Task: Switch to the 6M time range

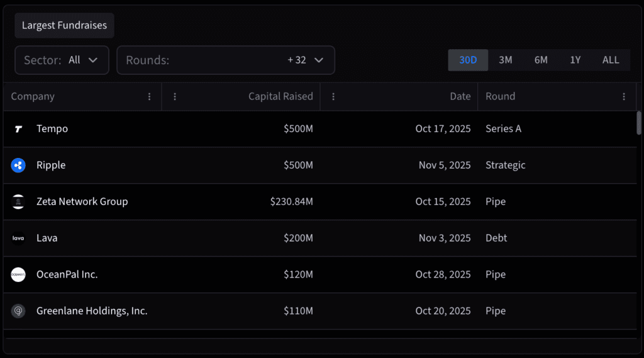Action: pos(541,60)
